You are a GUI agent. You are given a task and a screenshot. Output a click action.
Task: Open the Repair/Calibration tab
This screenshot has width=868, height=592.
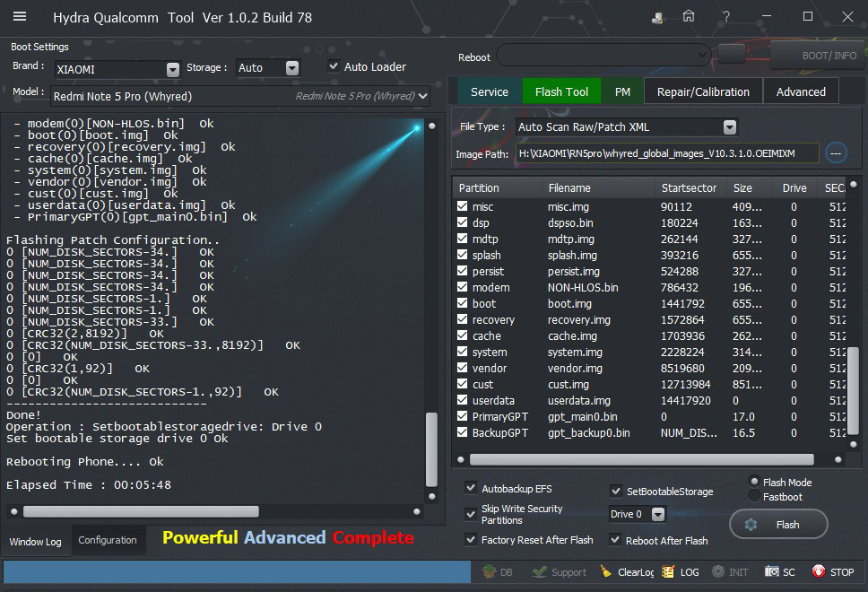703,91
